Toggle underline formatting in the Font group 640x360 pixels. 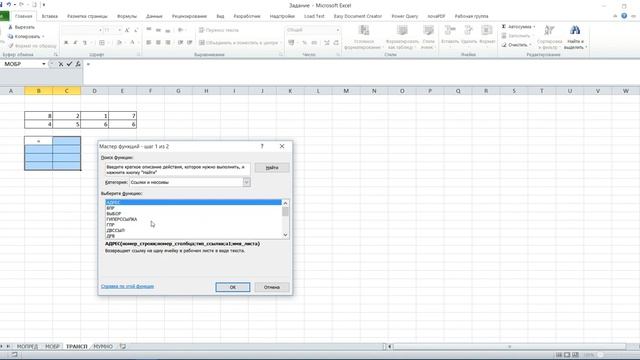pos(84,42)
